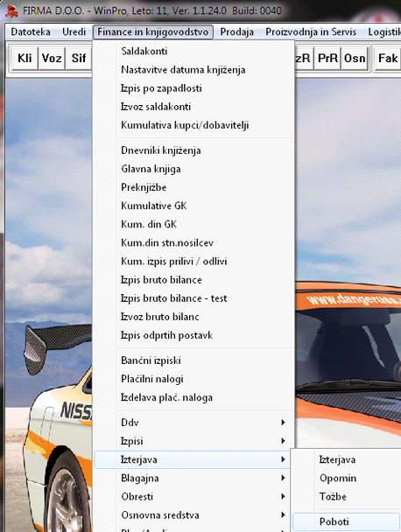The width and height of the screenshot is (401, 532).
Task: Open the Datoteka menu
Action: pyautogui.click(x=31, y=31)
